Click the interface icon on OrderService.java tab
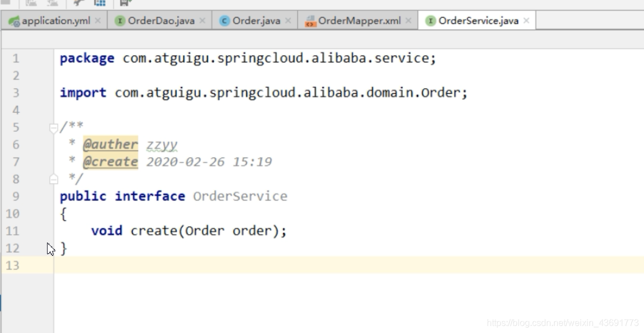This screenshot has width=644, height=333. [x=430, y=21]
